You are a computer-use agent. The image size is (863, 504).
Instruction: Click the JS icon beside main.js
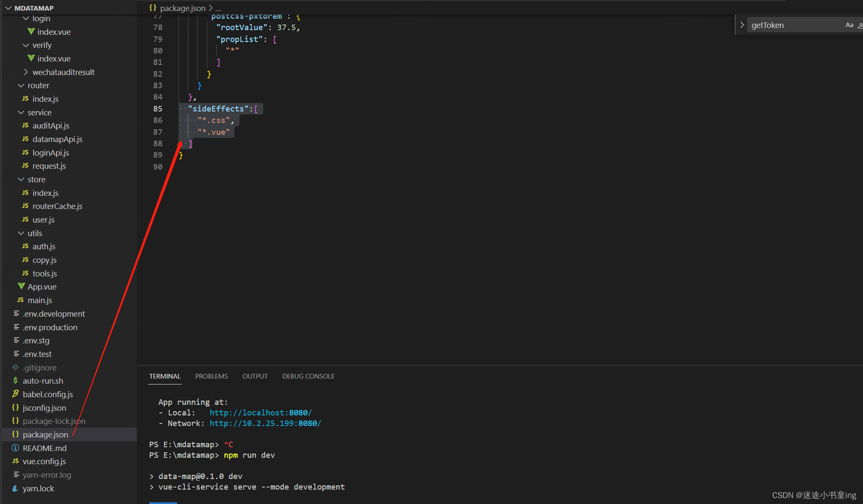20,300
